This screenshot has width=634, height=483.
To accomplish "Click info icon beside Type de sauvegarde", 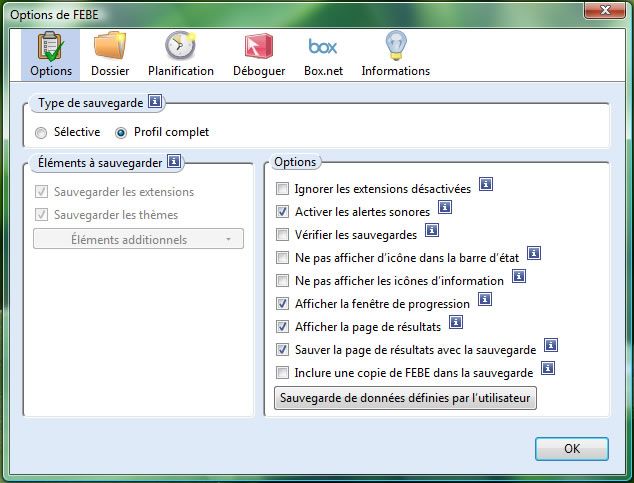I will coord(155,101).
